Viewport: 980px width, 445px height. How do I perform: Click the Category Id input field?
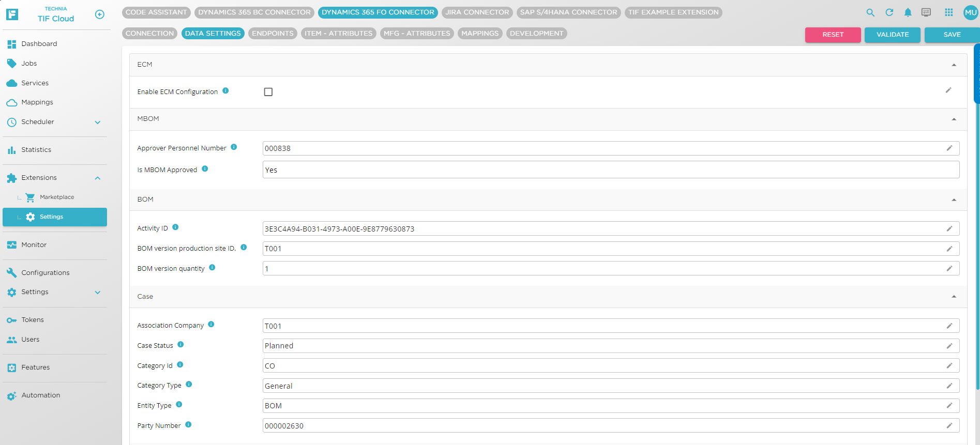(611, 366)
